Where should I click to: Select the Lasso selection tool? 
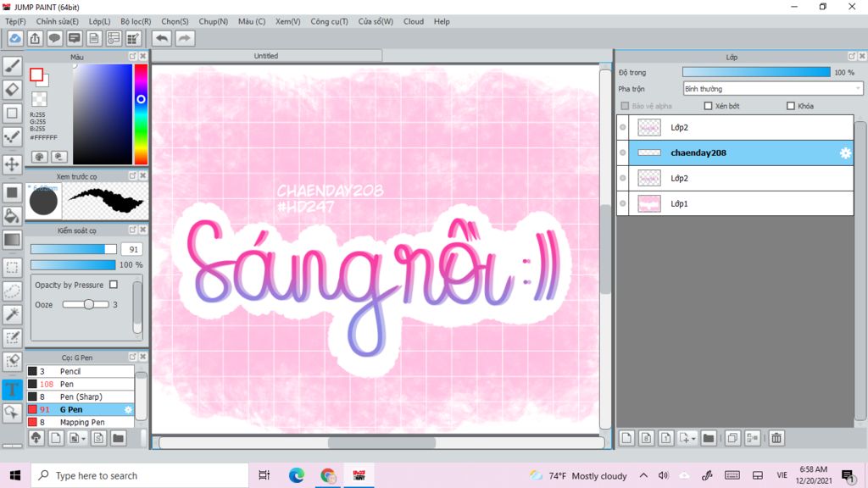(x=12, y=291)
